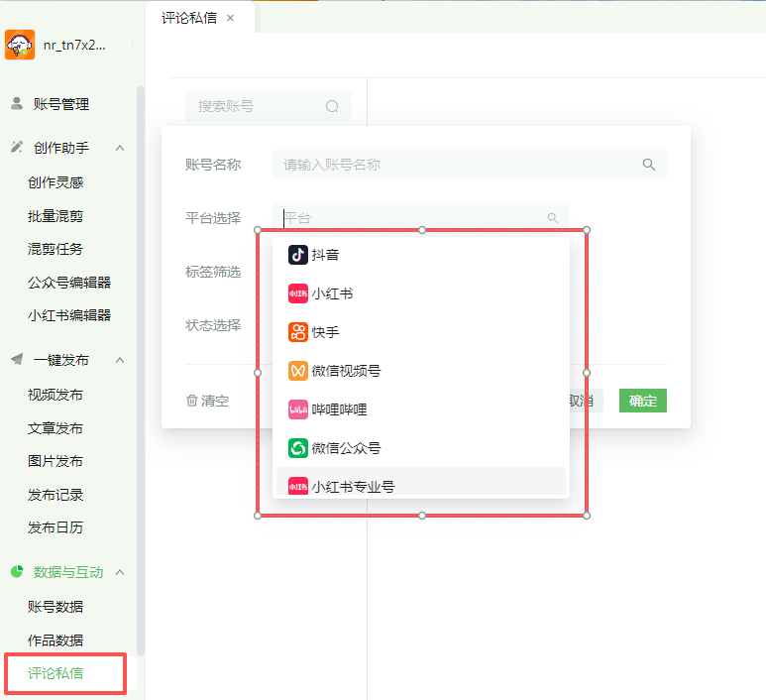Click the 取消 button
Screen dimensions: 766x700
587,401
